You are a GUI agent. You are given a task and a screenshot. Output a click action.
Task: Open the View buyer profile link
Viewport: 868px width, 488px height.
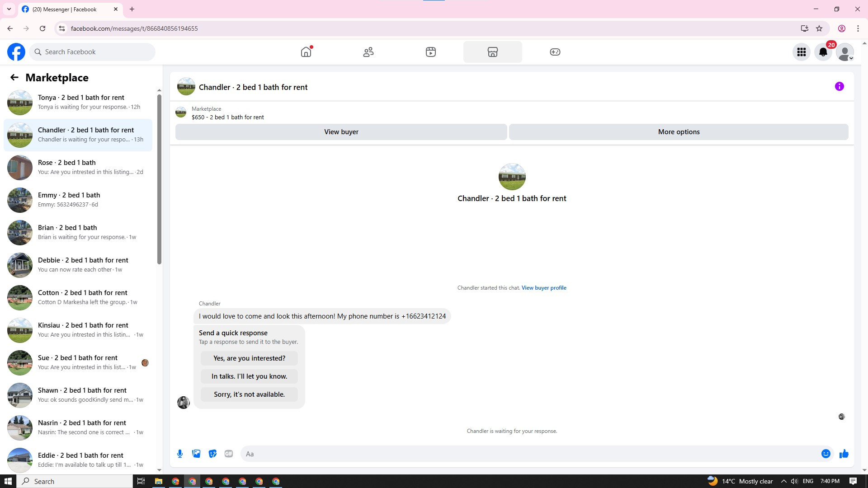coord(544,288)
